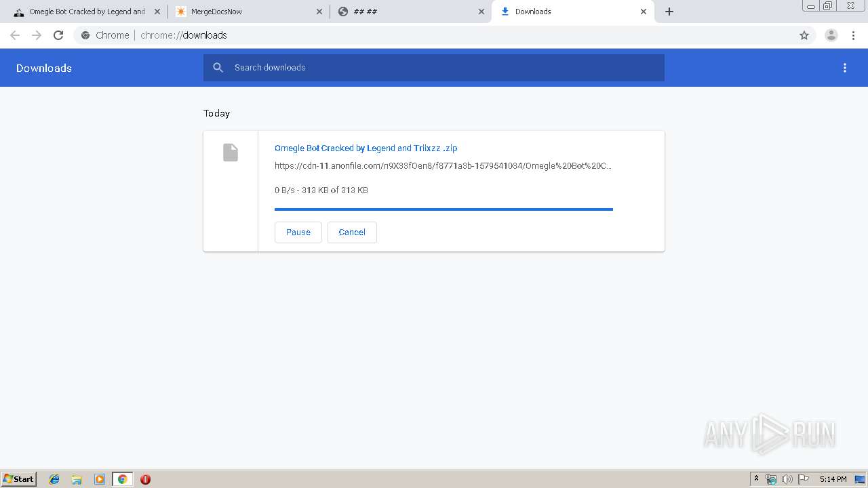Bookmark this page with the star icon
The height and width of the screenshot is (488, 868).
[x=804, y=35]
